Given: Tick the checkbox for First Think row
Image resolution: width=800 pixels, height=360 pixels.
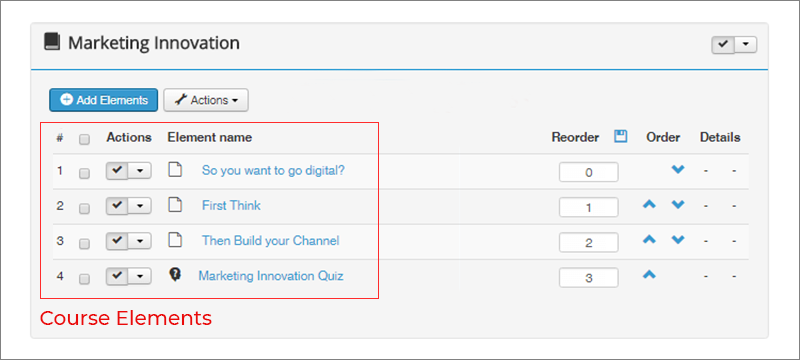Looking at the screenshot, I should [85, 209].
